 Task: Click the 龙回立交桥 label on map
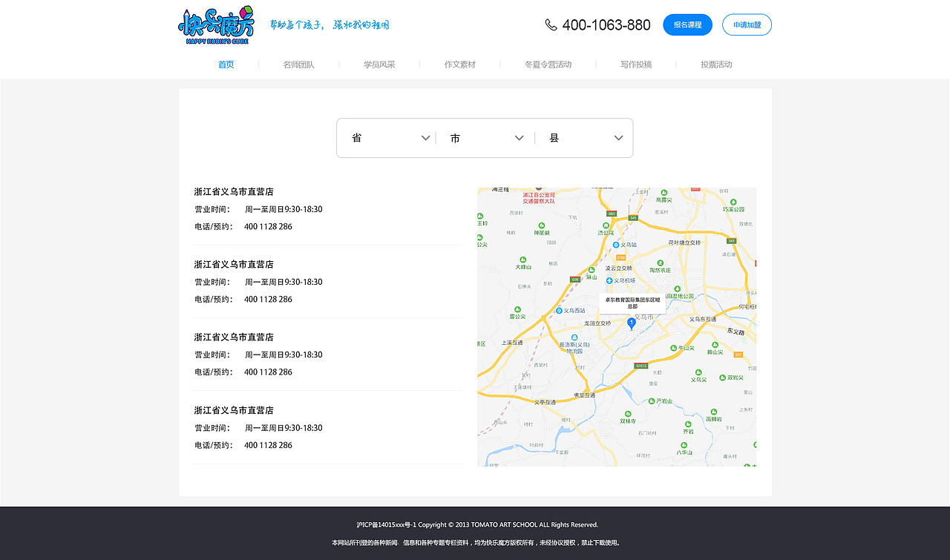(x=597, y=323)
